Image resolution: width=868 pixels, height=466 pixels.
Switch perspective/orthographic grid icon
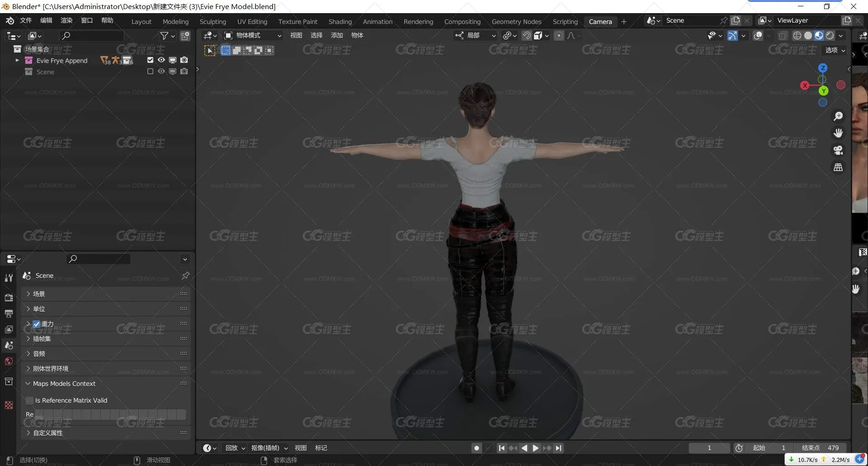tap(838, 167)
